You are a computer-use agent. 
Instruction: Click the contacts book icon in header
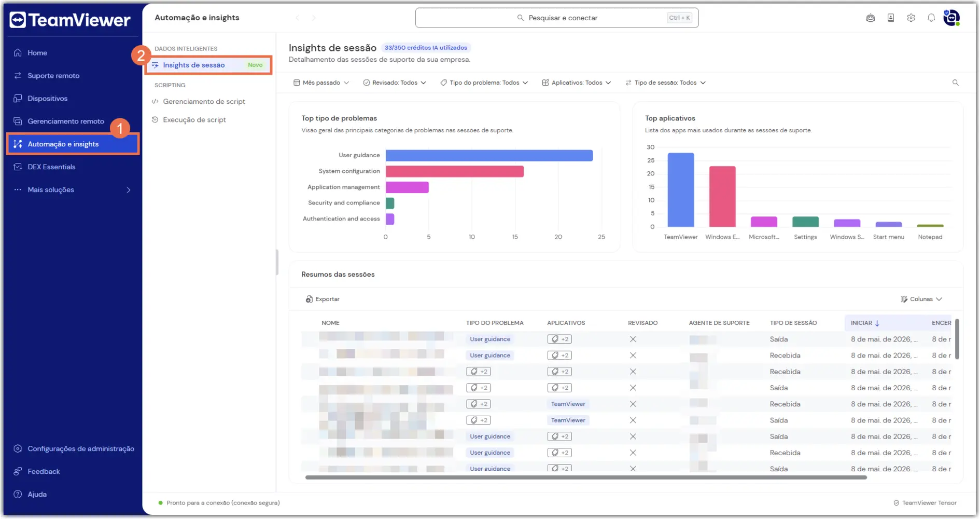891,18
